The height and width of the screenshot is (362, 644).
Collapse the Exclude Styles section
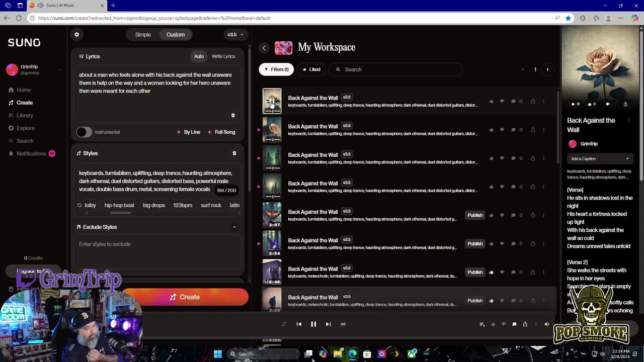click(234, 227)
